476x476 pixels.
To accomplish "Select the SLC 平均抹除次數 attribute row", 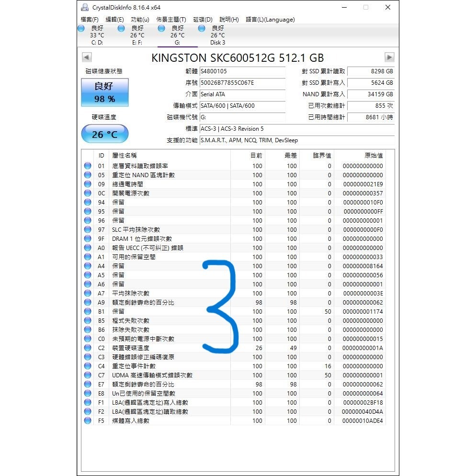I will pos(234,229).
